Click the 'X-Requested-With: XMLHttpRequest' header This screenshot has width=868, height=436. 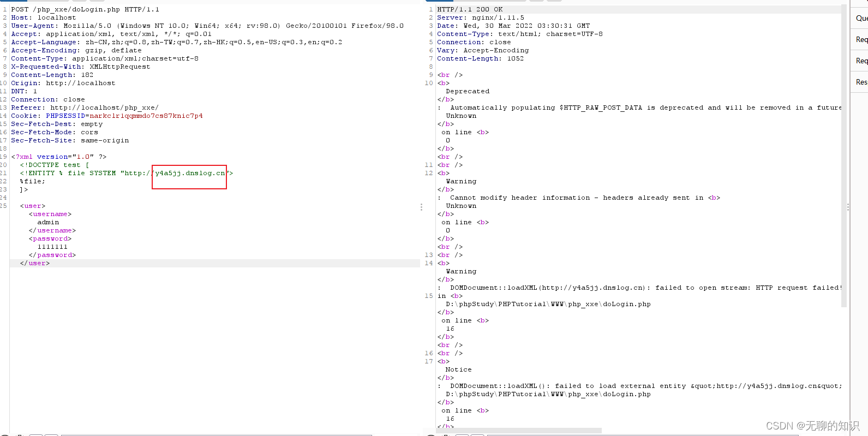click(x=81, y=67)
